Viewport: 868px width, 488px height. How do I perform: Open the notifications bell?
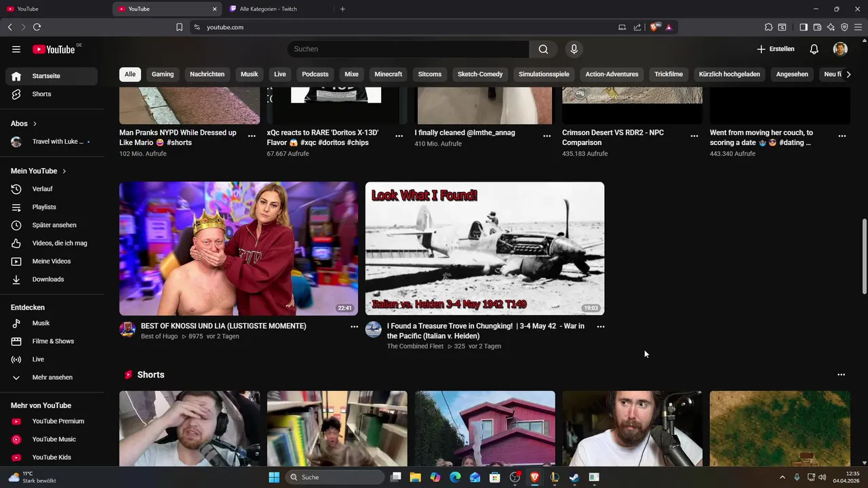[814, 49]
